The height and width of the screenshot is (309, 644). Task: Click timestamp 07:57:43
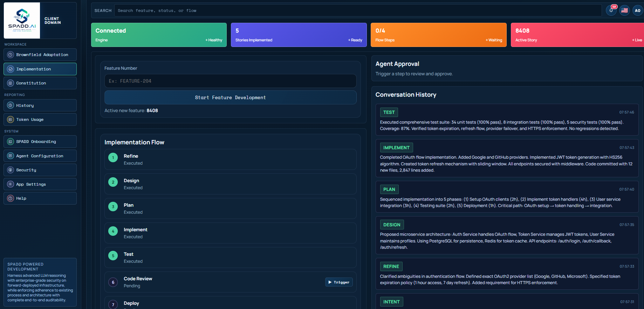click(626, 147)
